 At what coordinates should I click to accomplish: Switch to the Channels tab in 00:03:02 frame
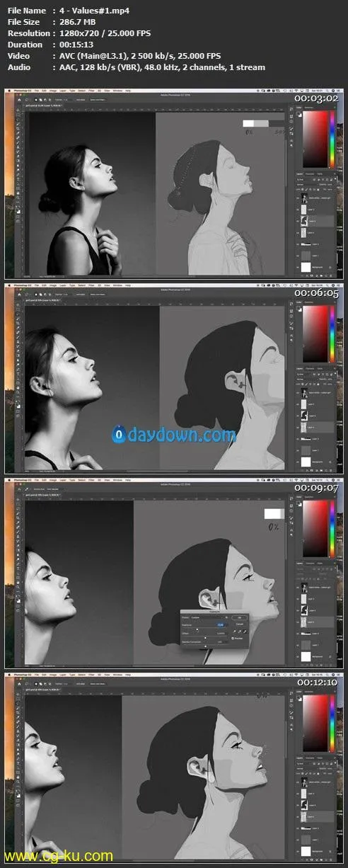pos(311,173)
